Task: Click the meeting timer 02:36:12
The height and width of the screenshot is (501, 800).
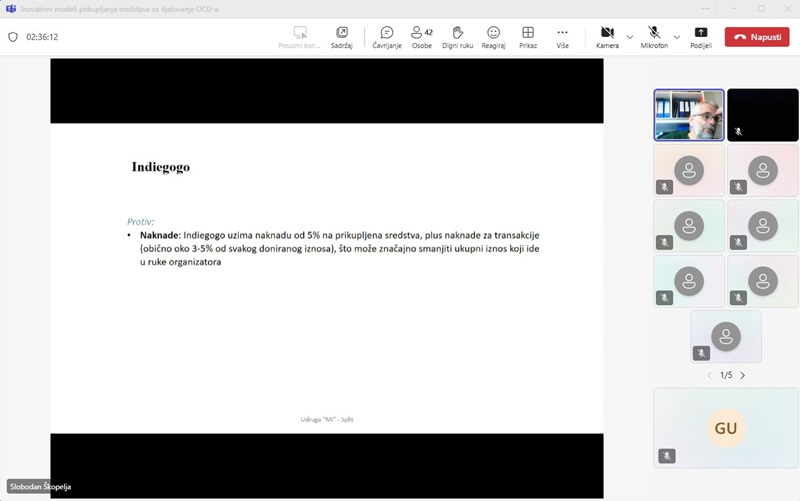Action: [42, 37]
